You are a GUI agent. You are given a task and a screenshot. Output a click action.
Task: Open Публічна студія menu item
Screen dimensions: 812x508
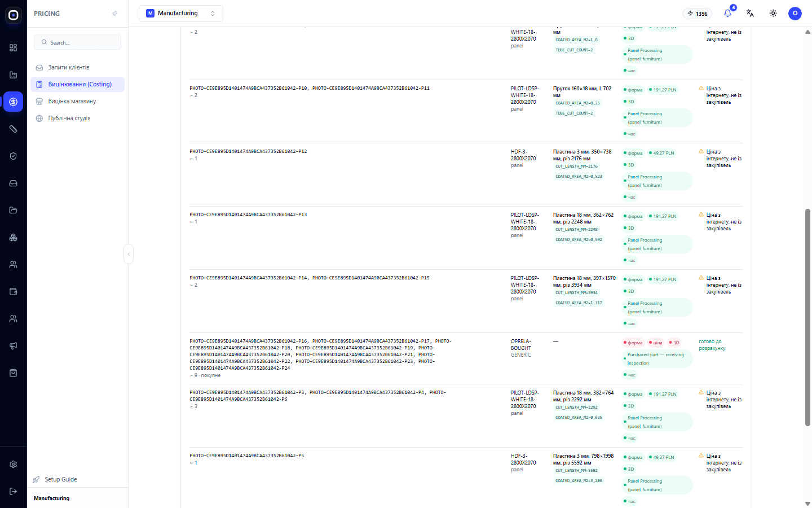pos(78,118)
